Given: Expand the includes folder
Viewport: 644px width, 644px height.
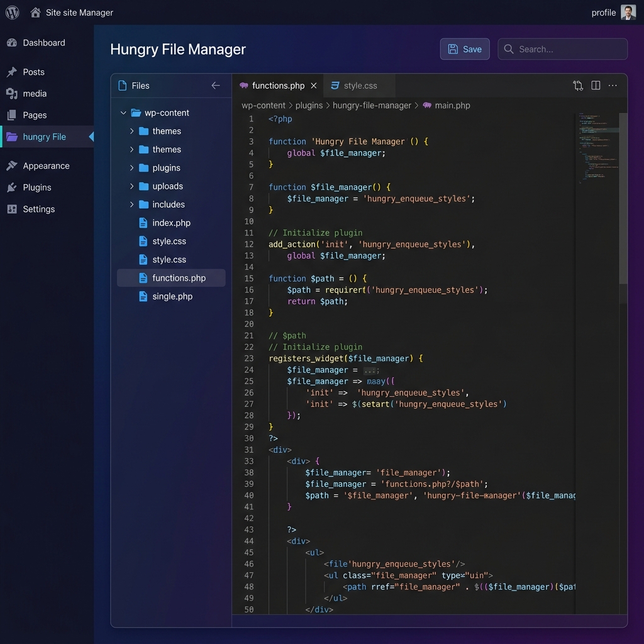Looking at the screenshot, I should 132,204.
